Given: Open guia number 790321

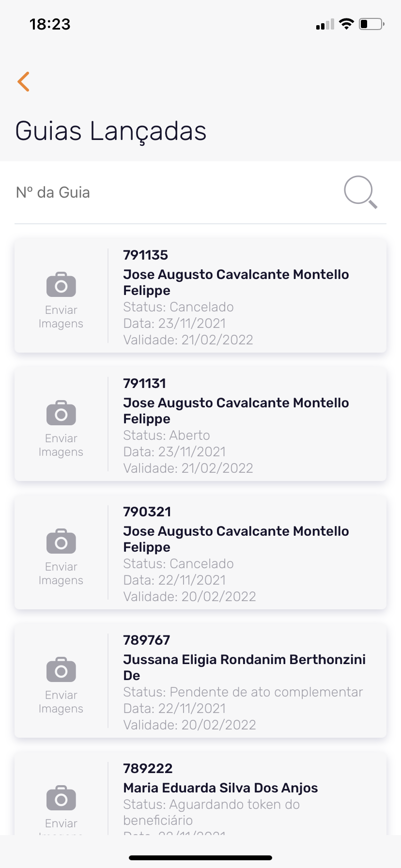Looking at the screenshot, I should coord(147,512).
